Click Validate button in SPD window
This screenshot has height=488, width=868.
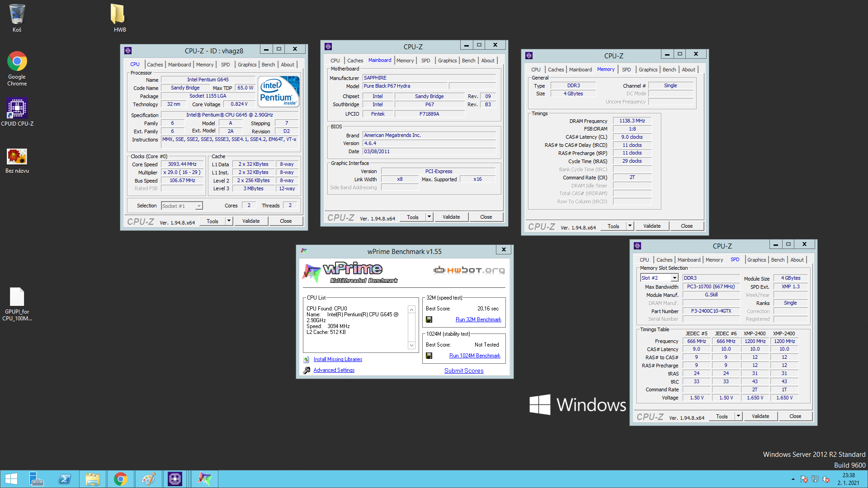(x=760, y=416)
